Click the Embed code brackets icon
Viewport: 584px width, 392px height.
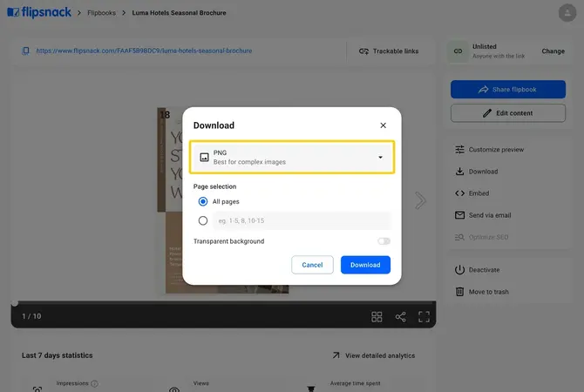point(459,193)
